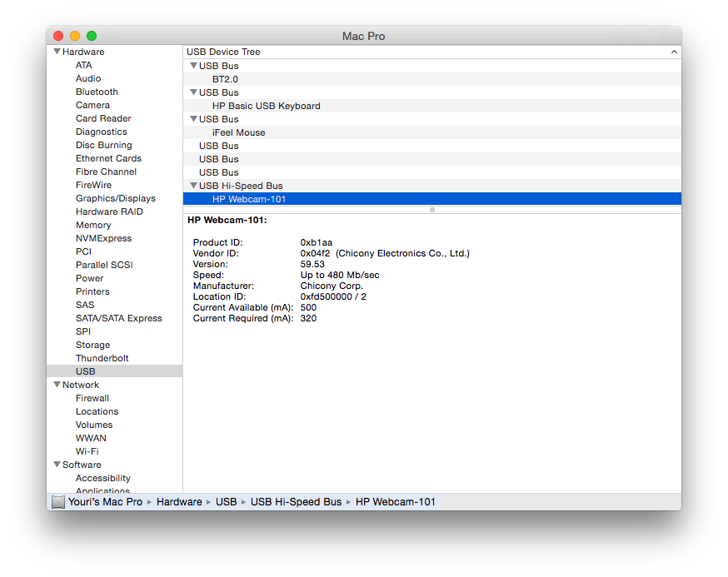Screen dimensions: 728x577
Task: Collapse the Software section triangle
Action: point(57,465)
